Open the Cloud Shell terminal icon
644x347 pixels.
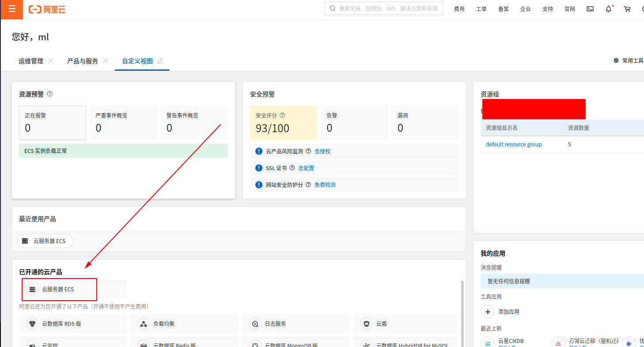(590, 9)
